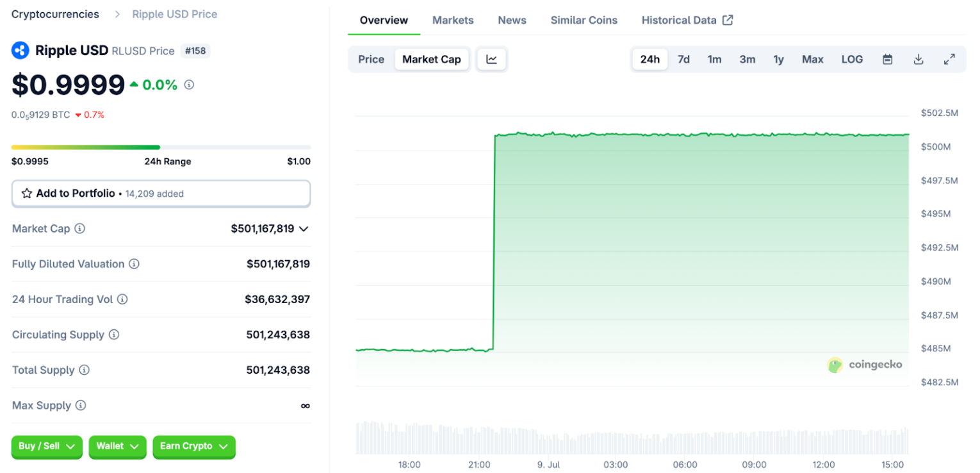980x473 pixels.
Task: Open the Market Cap info tooltip icon
Action: pos(80,229)
